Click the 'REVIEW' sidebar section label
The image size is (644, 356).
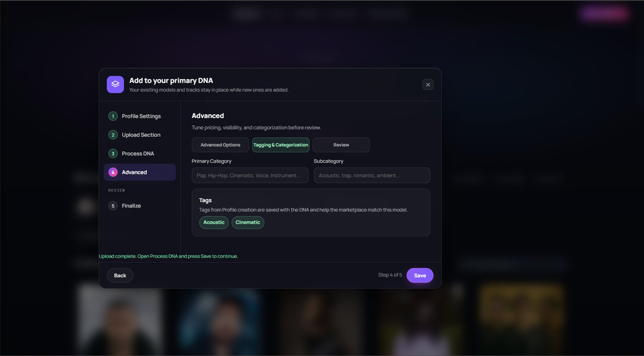[x=116, y=190]
